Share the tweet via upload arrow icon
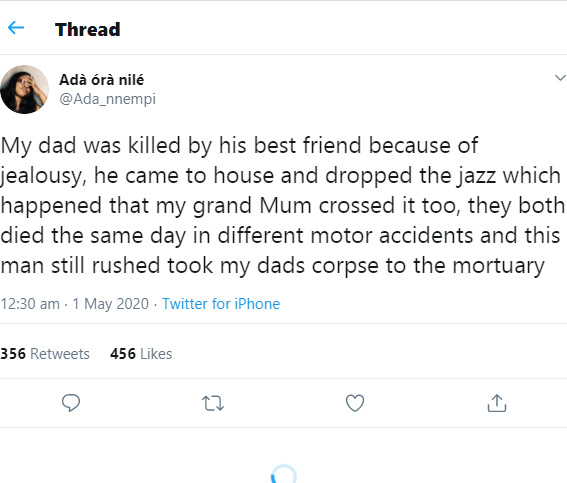567x483 pixels. [497, 403]
